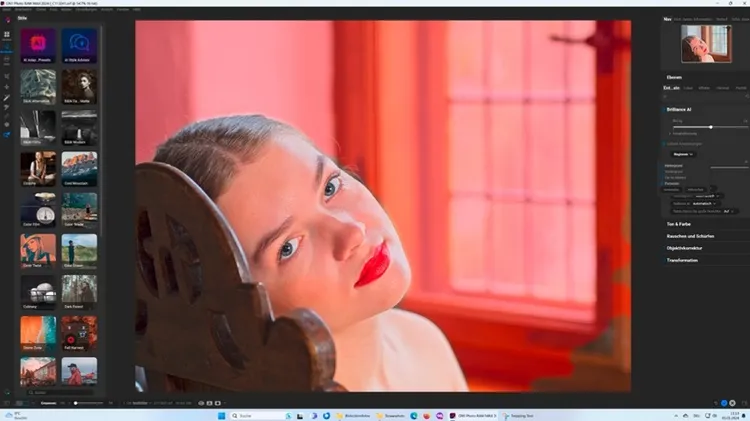Open Microsoft Edge from the taskbar

414,416
